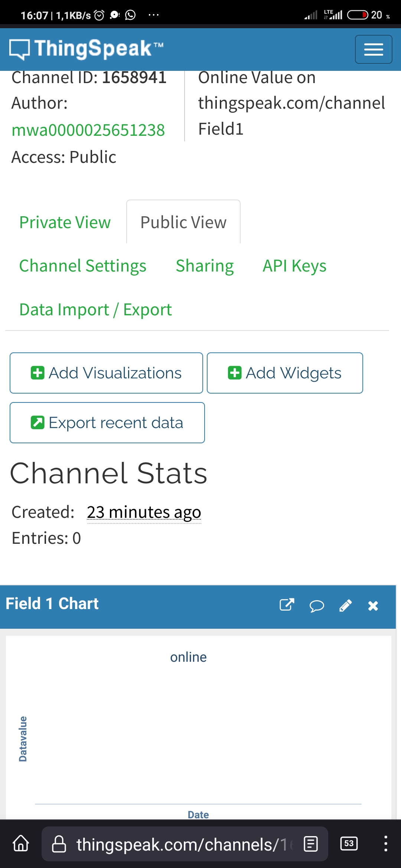Open the API Keys tab
Image resolution: width=401 pixels, height=868 pixels.
(x=294, y=266)
